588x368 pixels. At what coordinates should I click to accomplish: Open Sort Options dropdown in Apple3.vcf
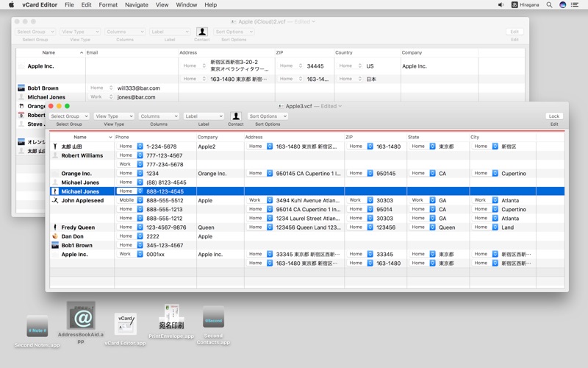[268, 116]
